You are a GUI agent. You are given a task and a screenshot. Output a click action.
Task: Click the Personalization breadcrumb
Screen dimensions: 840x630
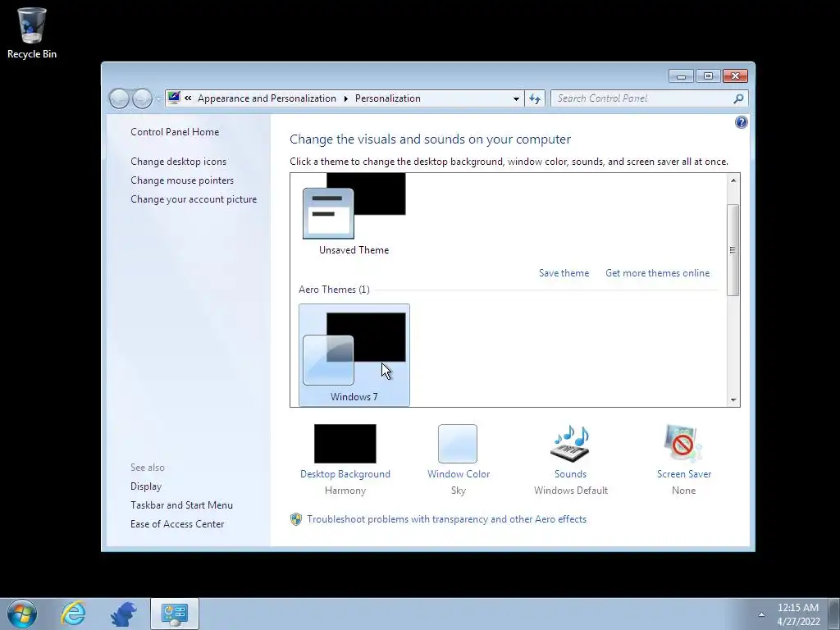click(x=388, y=98)
